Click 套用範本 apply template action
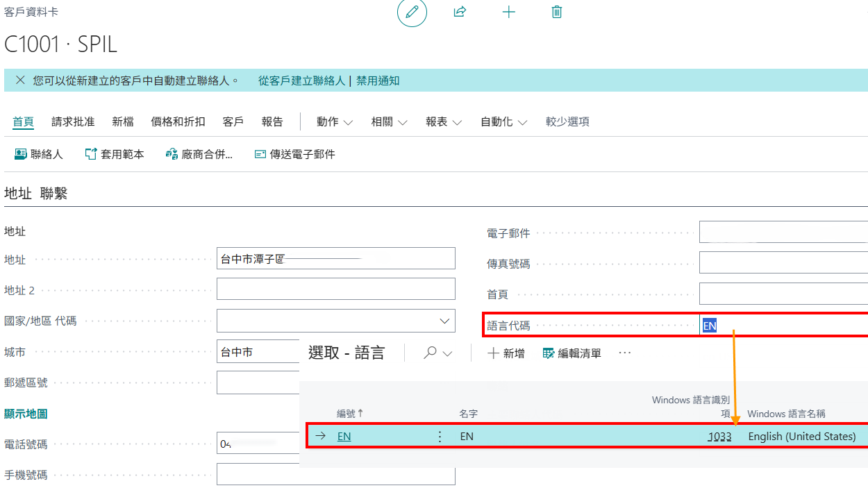Image resolution: width=868 pixels, height=488 pixels. point(115,154)
